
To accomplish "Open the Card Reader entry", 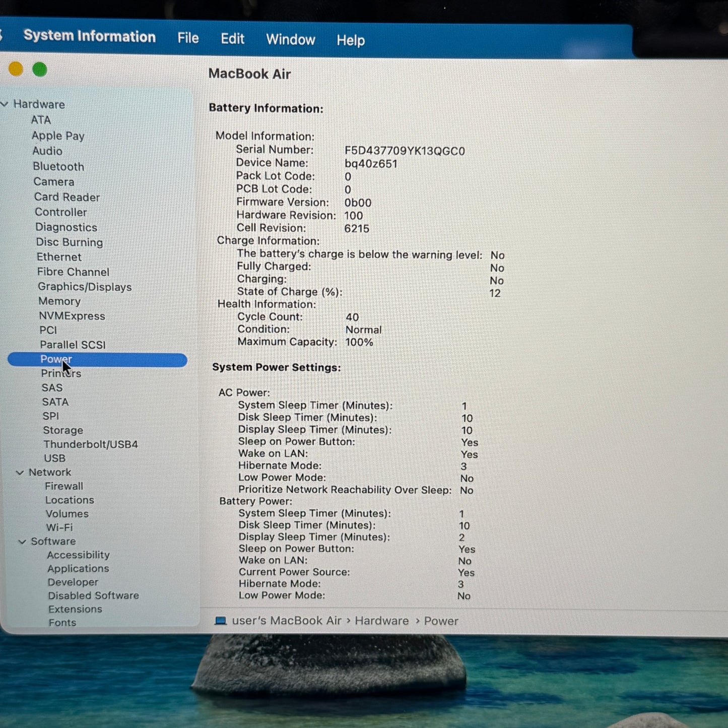I will 67,197.
